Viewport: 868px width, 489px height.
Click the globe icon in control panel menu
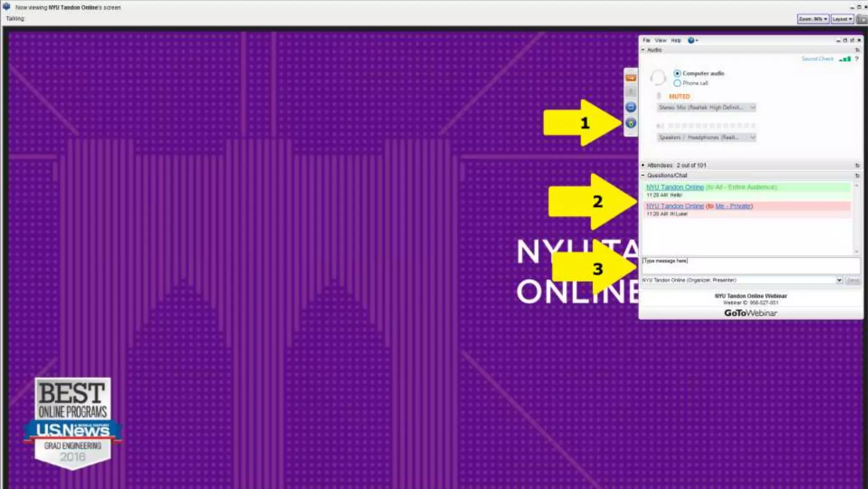(x=691, y=40)
